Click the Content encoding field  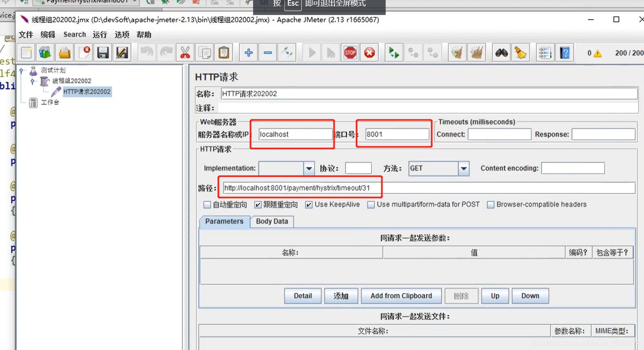tap(573, 168)
